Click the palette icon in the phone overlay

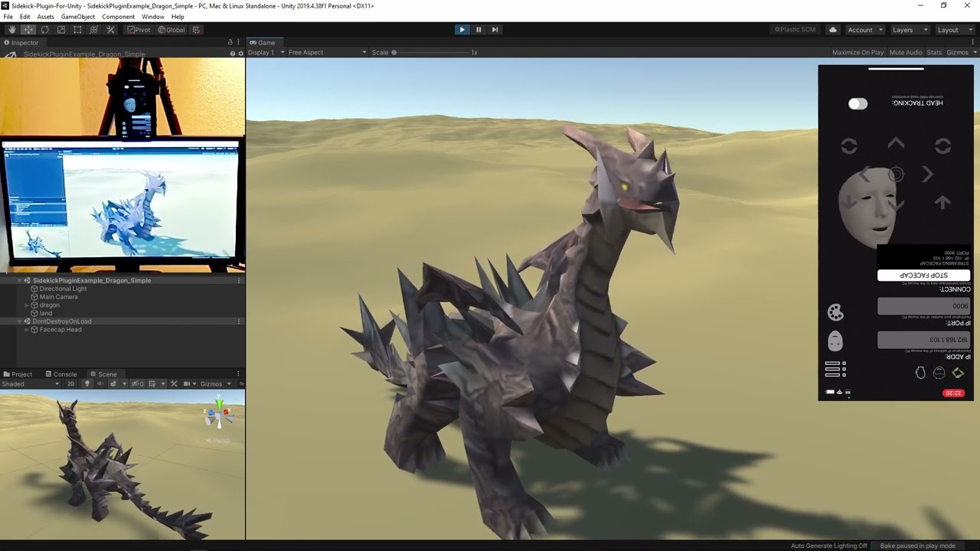(835, 312)
